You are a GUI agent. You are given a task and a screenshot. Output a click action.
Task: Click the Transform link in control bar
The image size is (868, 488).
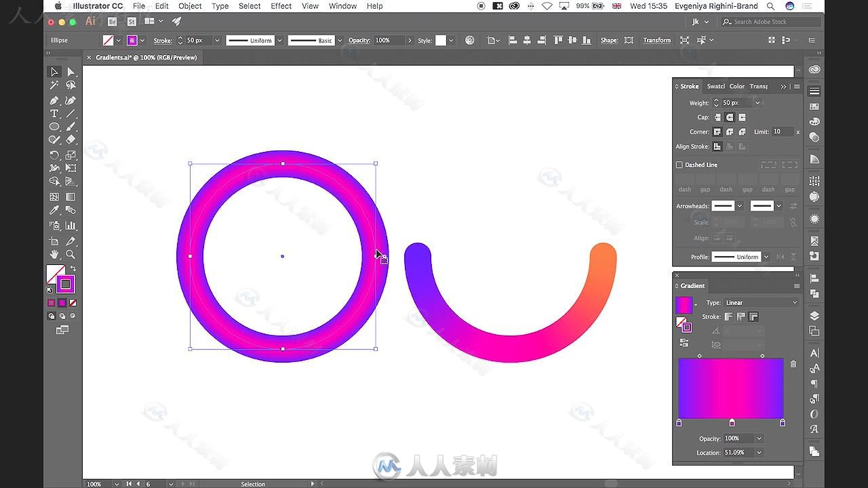click(x=657, y=41)
